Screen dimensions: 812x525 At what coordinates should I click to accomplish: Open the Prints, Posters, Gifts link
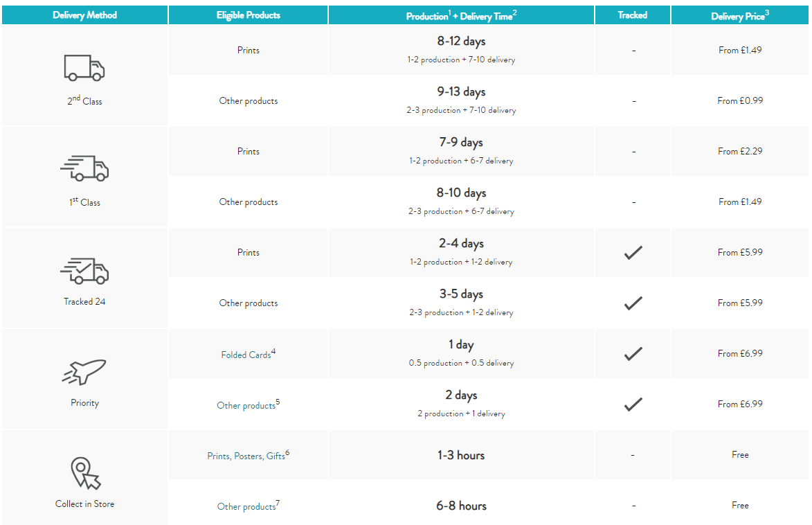pos(246,456)
